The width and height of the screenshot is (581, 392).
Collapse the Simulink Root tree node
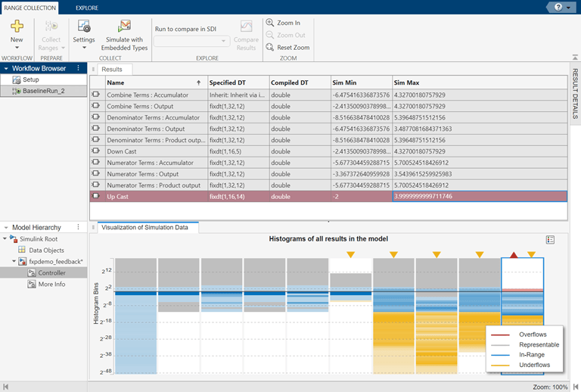pyautogui.click(x=5, y=238)
